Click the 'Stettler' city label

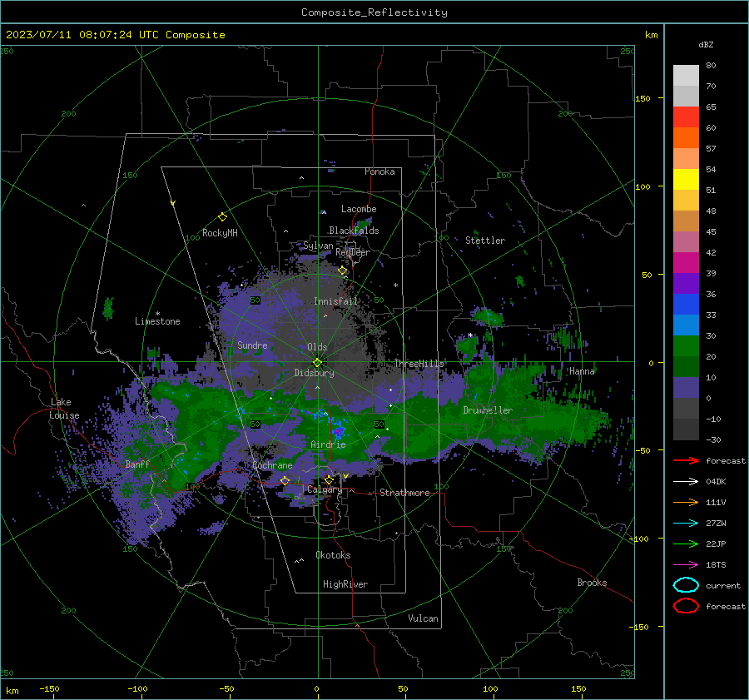(x=485, y=241)
